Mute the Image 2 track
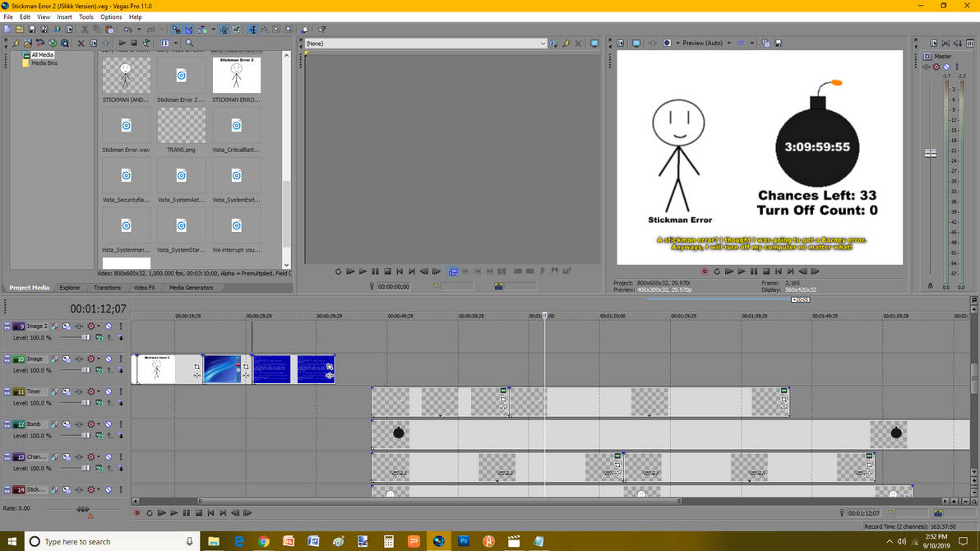The height and width of the screenshot is (551, 980). [x=109, y=326]
